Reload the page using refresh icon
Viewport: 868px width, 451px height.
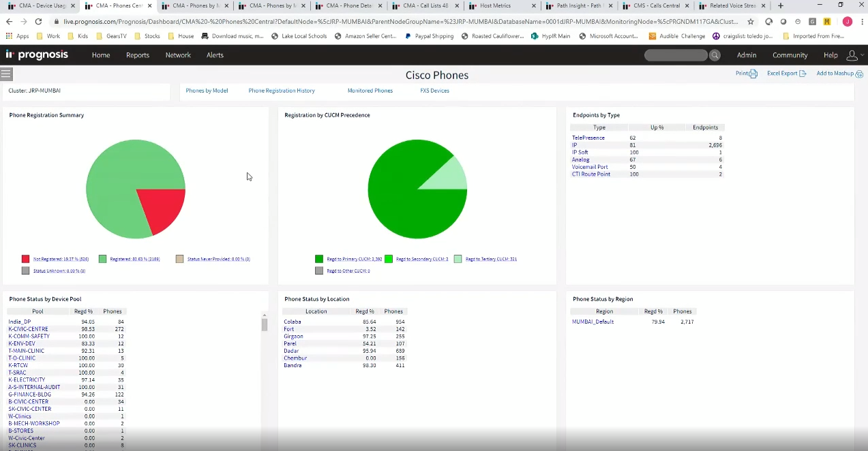click(38, 22)
